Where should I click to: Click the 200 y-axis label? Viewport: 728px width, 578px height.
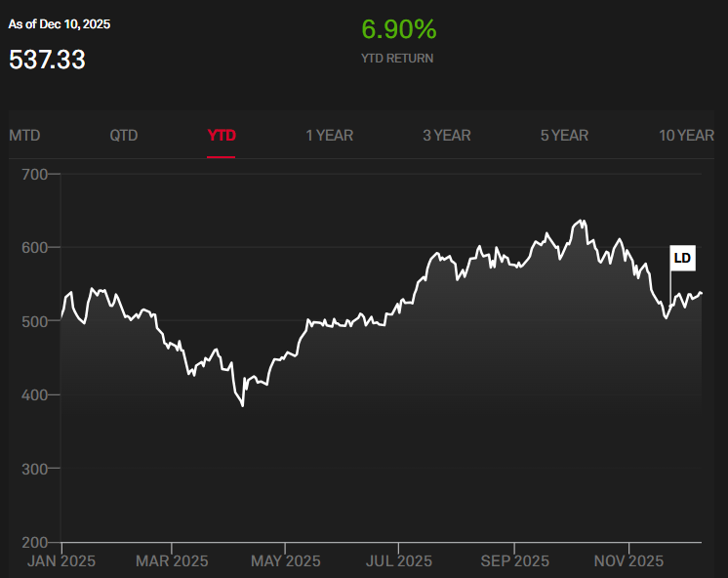[x=33, y=542]
